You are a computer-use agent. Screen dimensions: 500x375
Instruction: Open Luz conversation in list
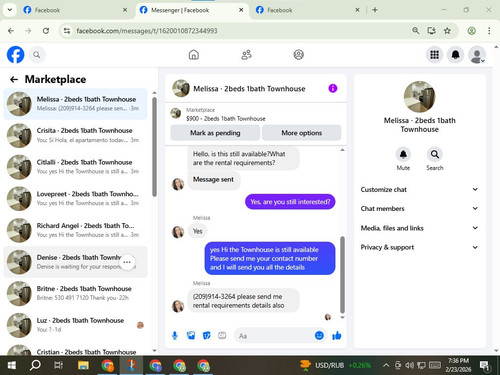coord(75,325)
